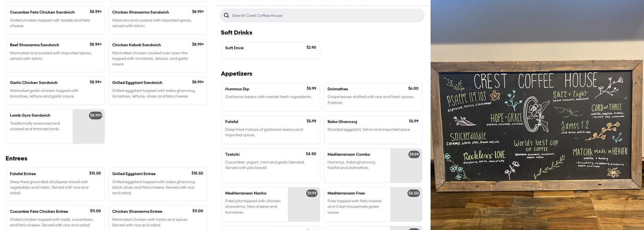Choose the Chicken Kabob Sandwich
The height and width of the screenshot is (230, 644).
(157, 57)
